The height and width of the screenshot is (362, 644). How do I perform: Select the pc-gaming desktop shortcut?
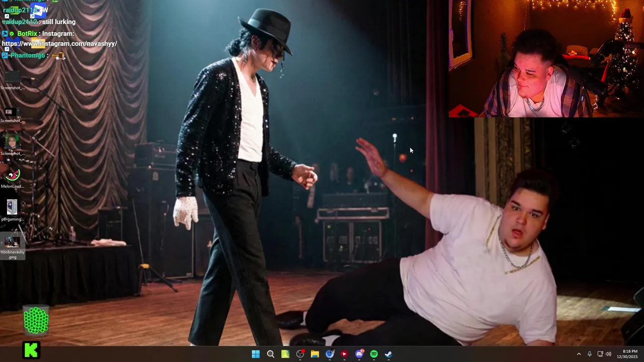coord(12,211)
